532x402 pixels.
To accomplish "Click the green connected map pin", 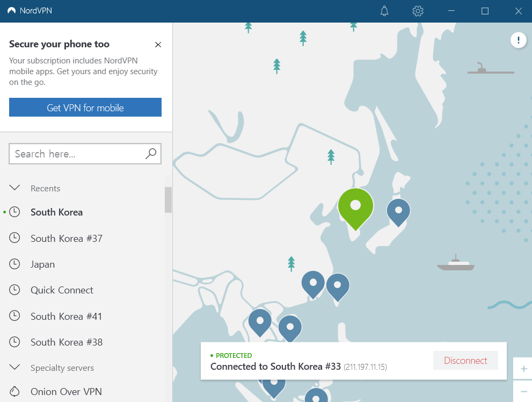I will pyautogui.click(x=355, y=209).
